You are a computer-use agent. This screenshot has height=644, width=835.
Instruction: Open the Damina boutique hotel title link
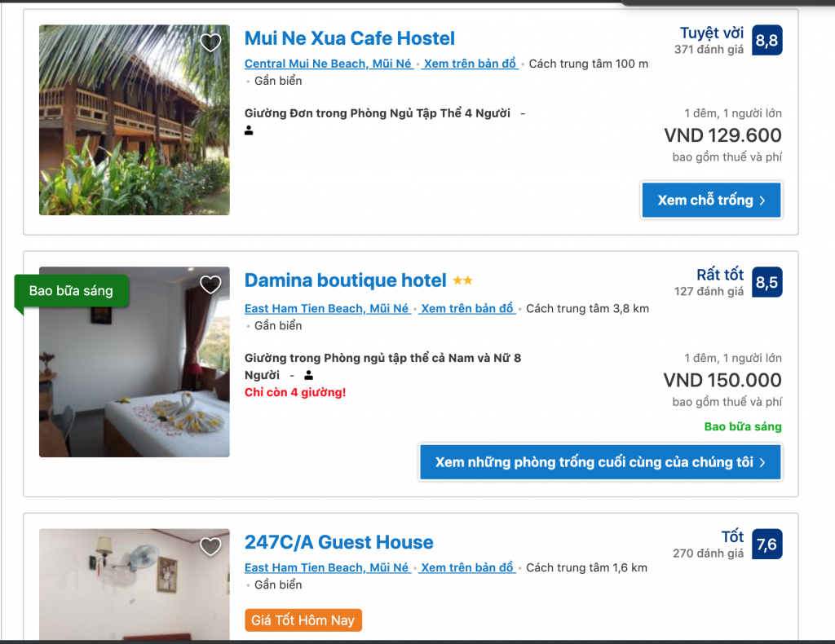coord(345,280)
